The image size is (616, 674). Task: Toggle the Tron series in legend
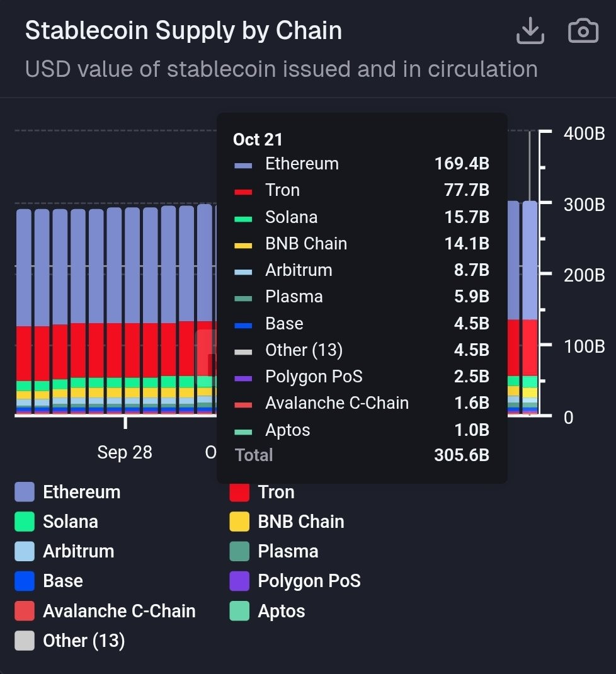262,492
